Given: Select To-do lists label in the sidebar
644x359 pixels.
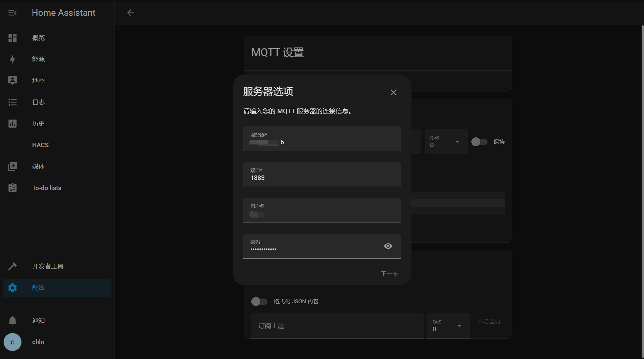Looking at the screenshot, I should [x=47, y=188].
